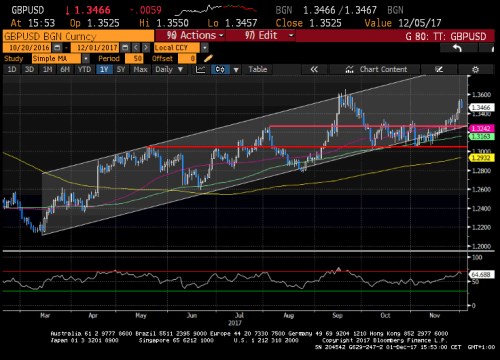The height and width of the screenshot is (360, 500).
Task: Click the Offset field showing 0
Action: 187,59
